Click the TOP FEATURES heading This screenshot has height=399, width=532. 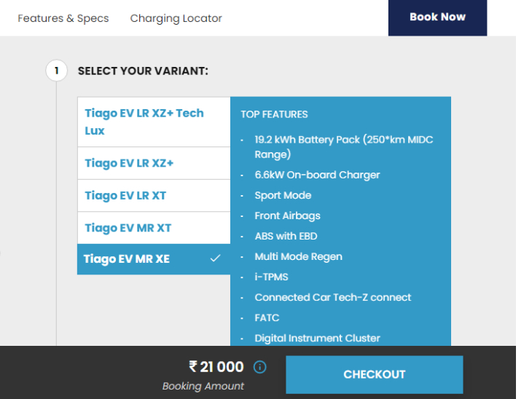274,114
